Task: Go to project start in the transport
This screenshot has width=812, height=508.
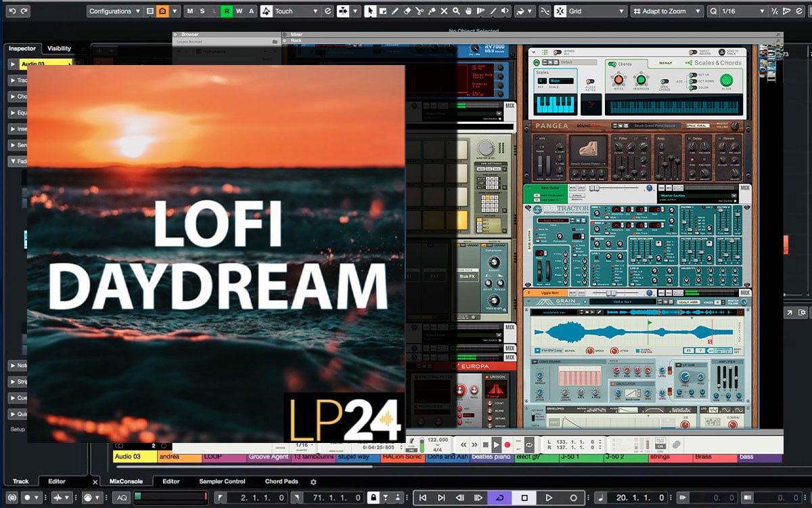Action: click(423, 498)
